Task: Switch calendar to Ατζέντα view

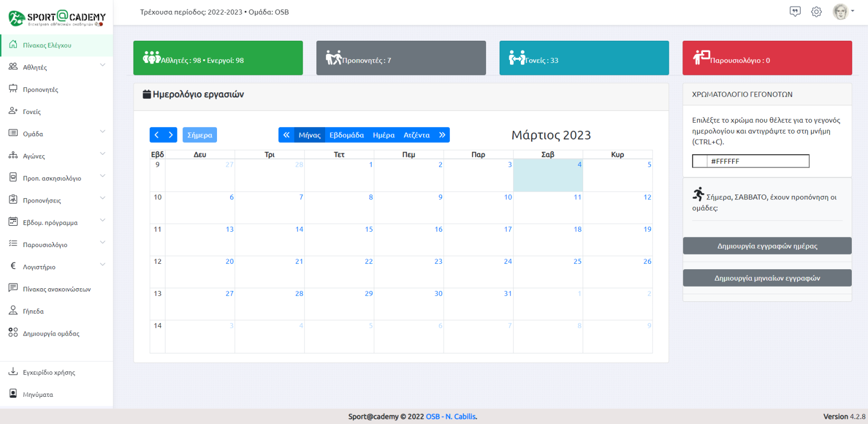Action: tap(416, 135)
